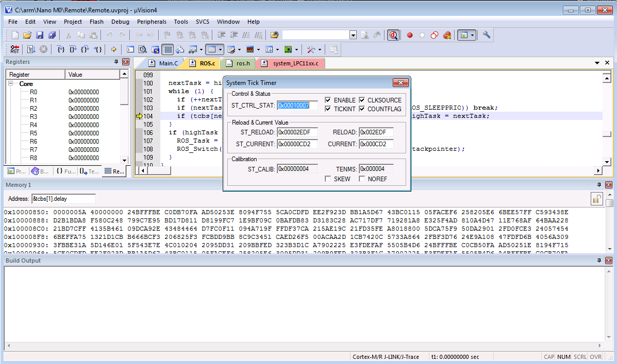This screenshot has width=617, height=364.
Task: Enable the NOREF checkbox
Action: [362, 179]
